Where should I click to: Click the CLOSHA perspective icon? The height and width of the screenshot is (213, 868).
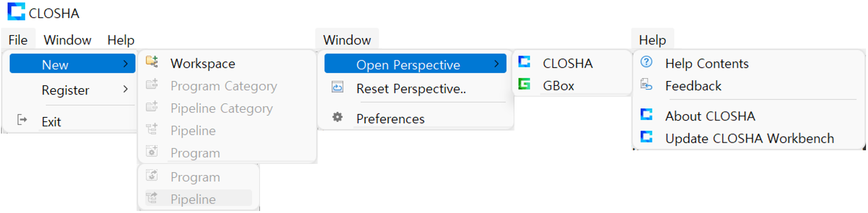coord(525,62)
